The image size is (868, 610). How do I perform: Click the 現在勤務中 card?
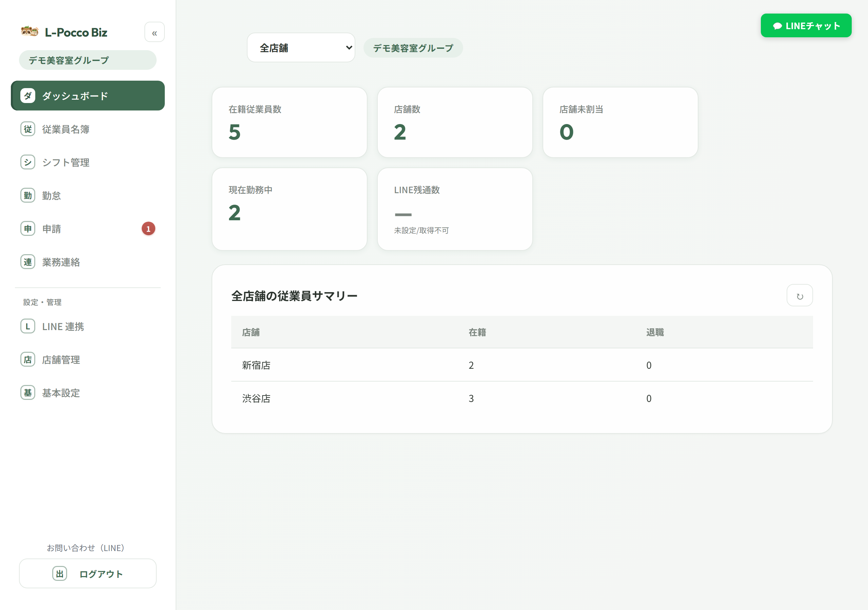pos(289,209)
